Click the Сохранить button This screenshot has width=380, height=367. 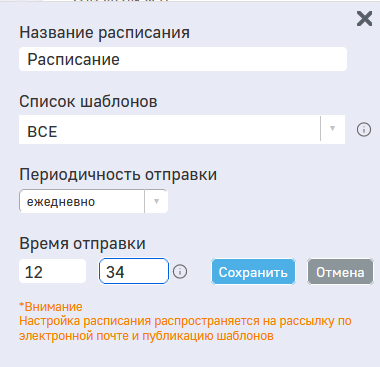pos(253,272)
